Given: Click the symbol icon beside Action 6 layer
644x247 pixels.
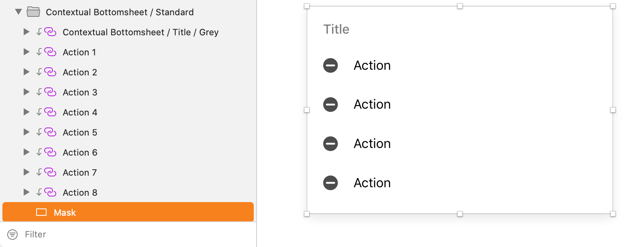Looking at the screenshot, I should (x=50, y=152).
